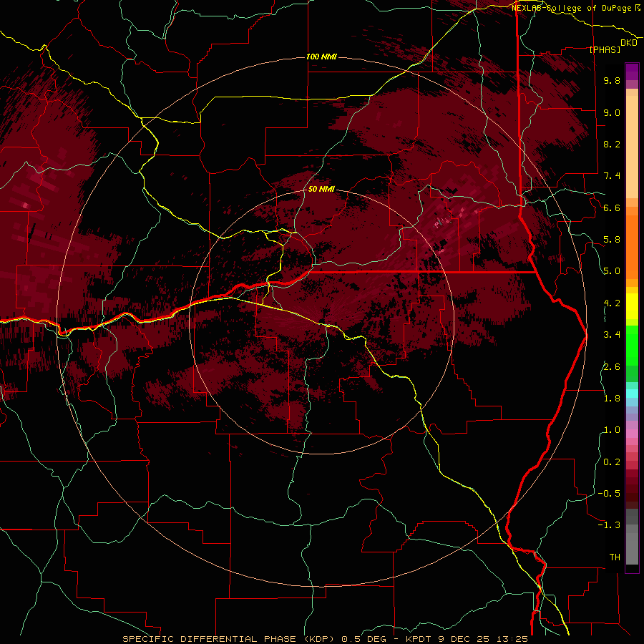Click the 100 NMI range ring label
The height and width of the screenshot is (644, 644).
[x=321, y=57]
